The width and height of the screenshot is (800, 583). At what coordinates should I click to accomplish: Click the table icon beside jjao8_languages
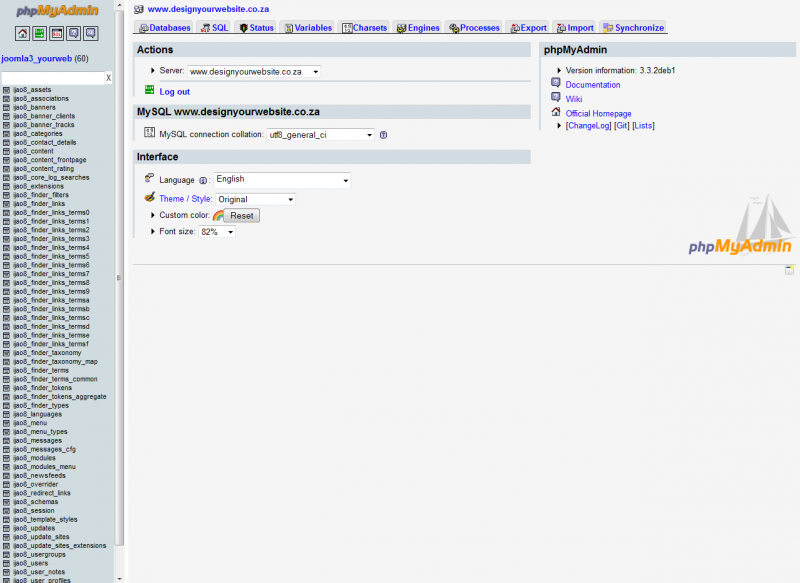pos(7,414)
